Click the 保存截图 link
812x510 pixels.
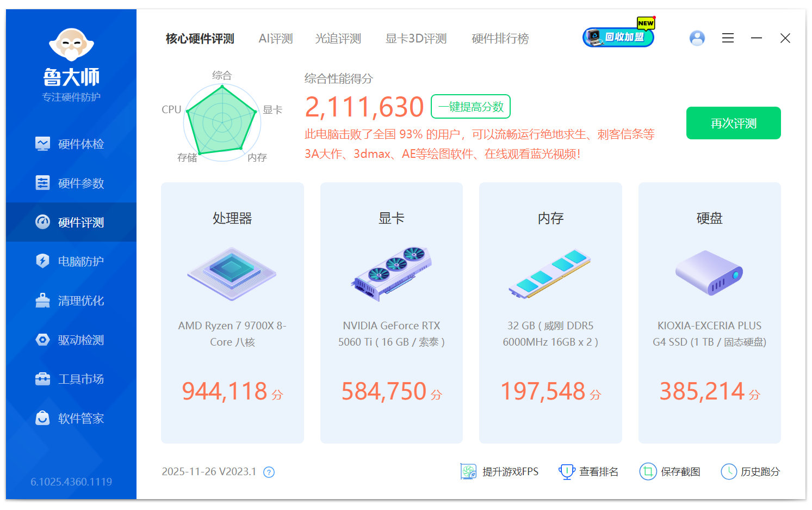coord(670,471)
